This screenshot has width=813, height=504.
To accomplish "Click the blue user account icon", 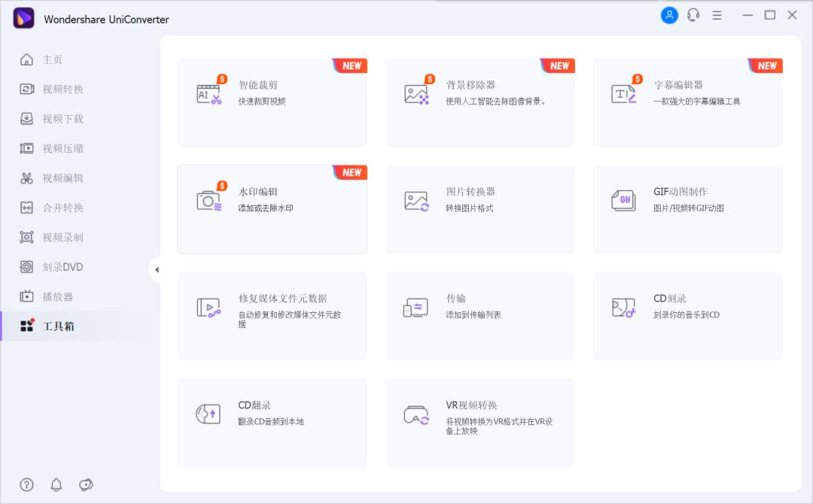I will point(669,14).
